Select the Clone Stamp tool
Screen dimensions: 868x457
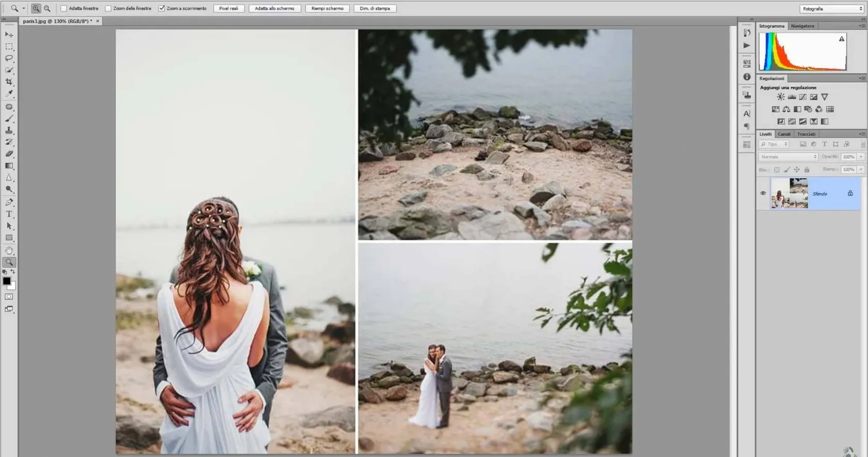(9, 130)
